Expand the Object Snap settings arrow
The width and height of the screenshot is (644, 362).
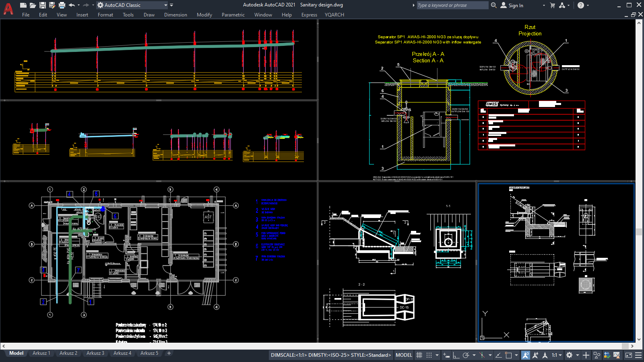(x=516, y=355)
